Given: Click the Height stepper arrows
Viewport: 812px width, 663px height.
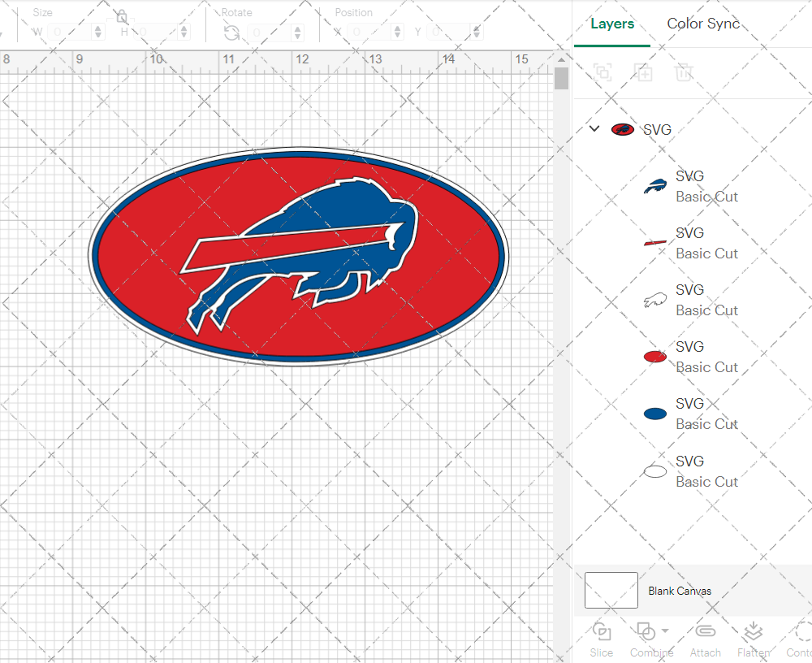Looking at the screenshot, I should coord(184,32).
